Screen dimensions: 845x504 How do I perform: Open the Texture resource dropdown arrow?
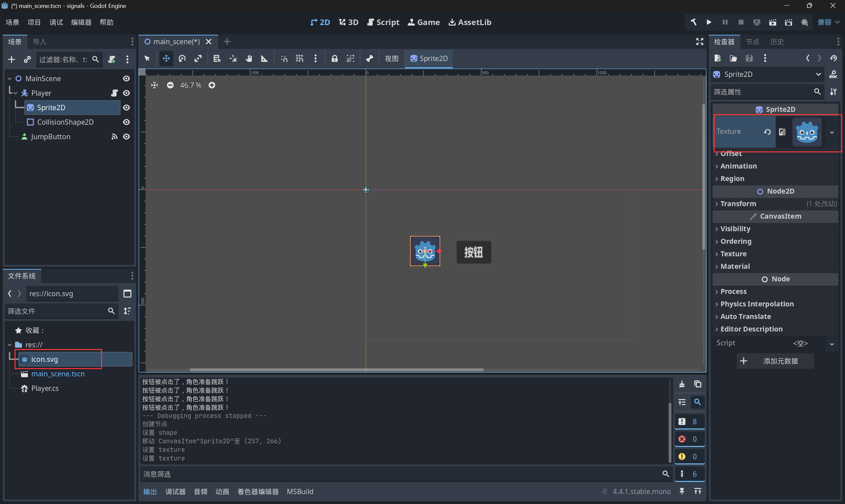[832, 133]
